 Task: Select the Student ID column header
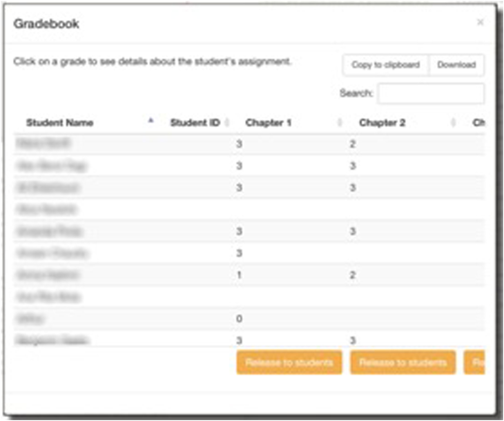195,123
